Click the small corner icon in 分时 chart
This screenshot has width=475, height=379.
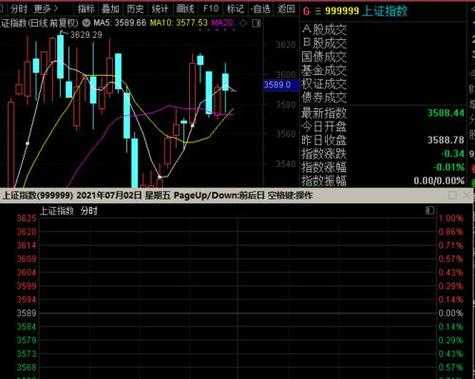point(429,210)
